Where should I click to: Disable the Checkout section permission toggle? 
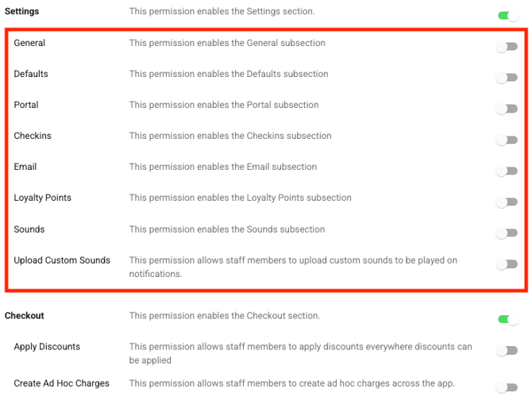(508, 319)
